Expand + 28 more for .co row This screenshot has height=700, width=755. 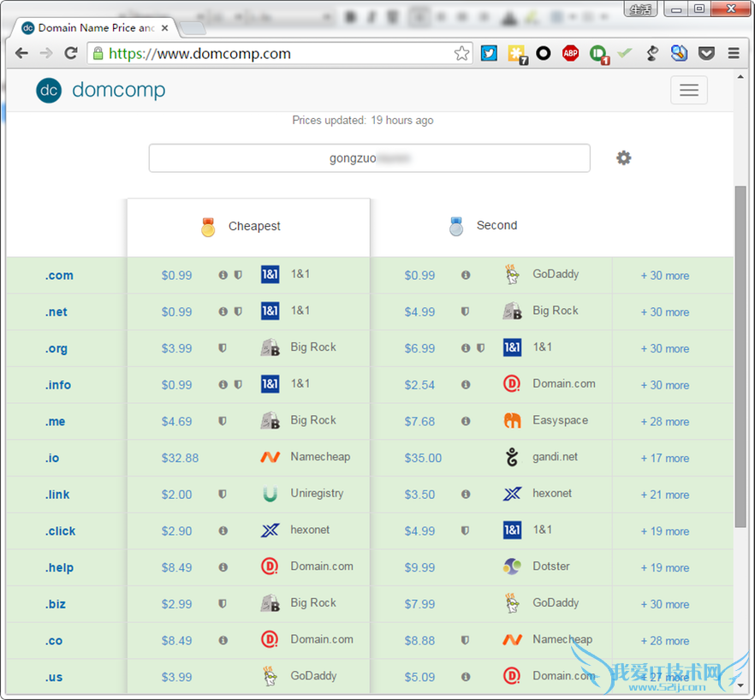[664, 641]
